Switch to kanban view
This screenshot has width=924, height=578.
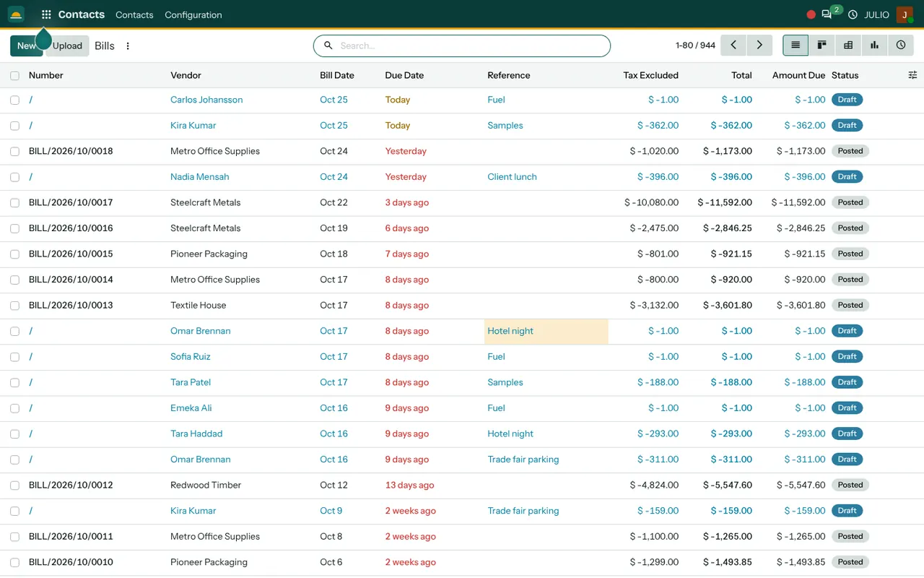tap(821, 45)
